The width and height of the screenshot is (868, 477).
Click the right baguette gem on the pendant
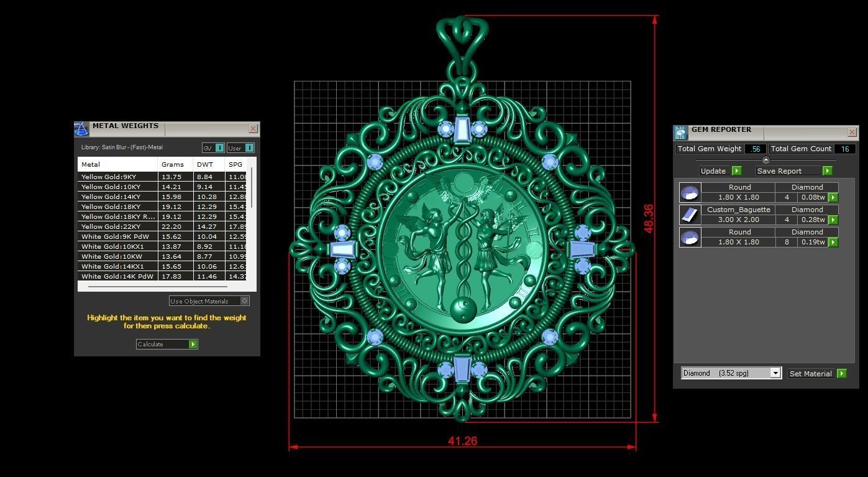[x=582, y=249]
